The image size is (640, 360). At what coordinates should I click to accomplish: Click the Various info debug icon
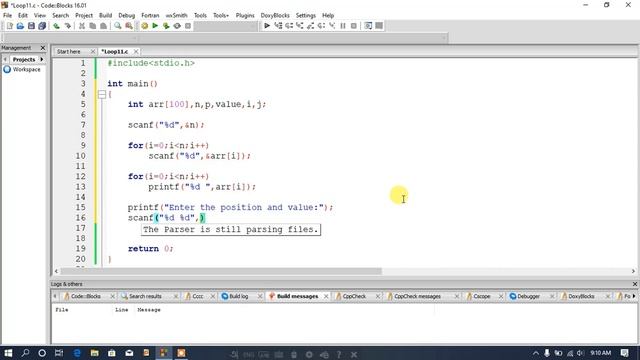tap(379, 26)
